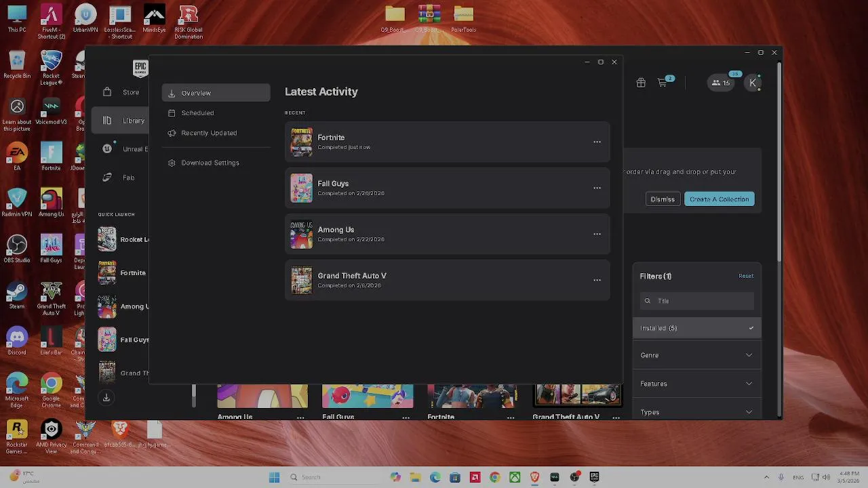Open the FiveM shortcut on the desktop

pyautogui.click(x=51, y=22)
